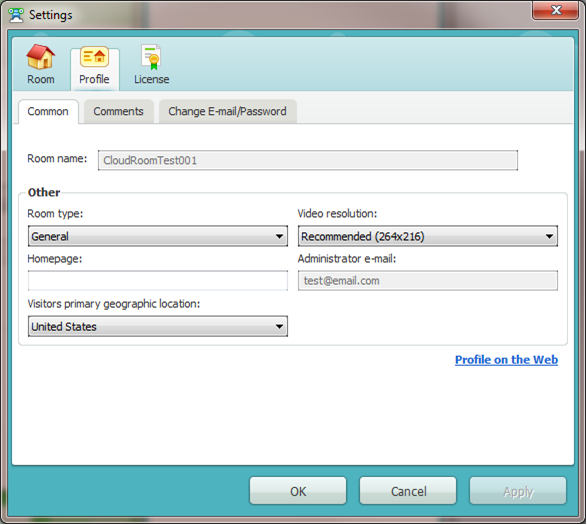The width and height of the screenshot is (587, 525).
Task: Open the Room settings house icon
Action: [x=40, y=57]
